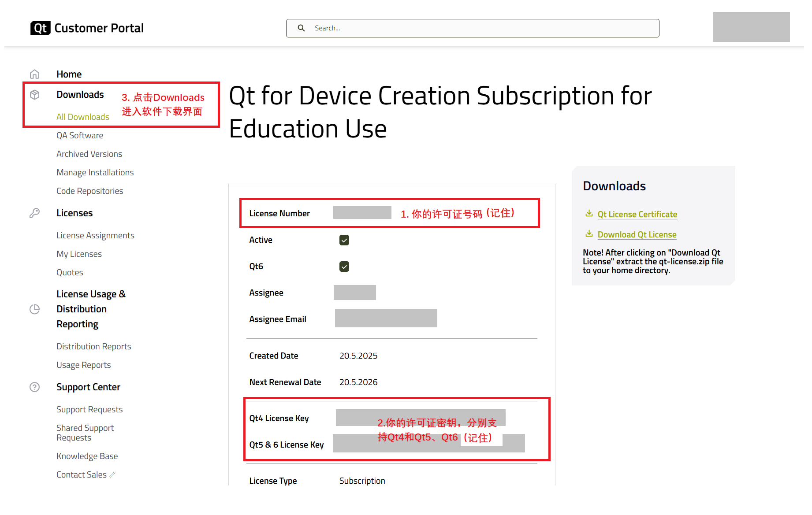Click the search magnifier icon

point(301,28)
